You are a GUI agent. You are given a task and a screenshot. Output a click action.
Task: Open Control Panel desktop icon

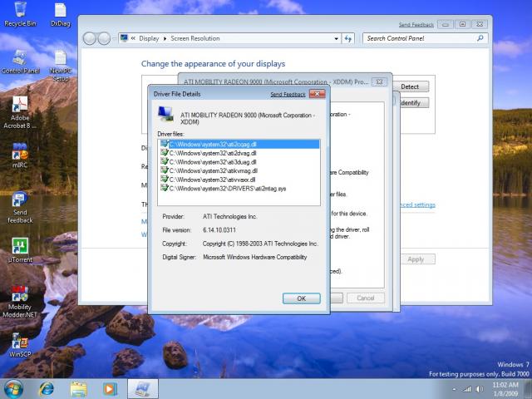(x=20, y=62)
